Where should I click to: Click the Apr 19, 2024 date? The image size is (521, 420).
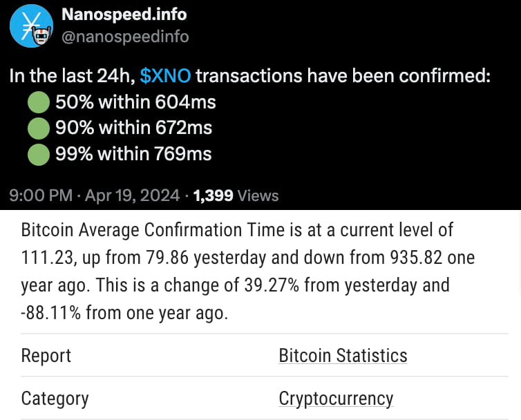(x=132, y=195)
